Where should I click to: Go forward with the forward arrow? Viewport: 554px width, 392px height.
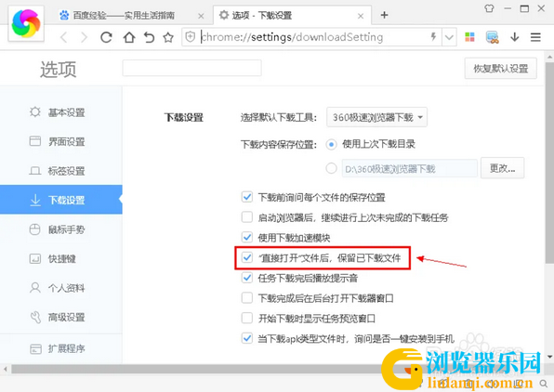(x=84, y=37)
